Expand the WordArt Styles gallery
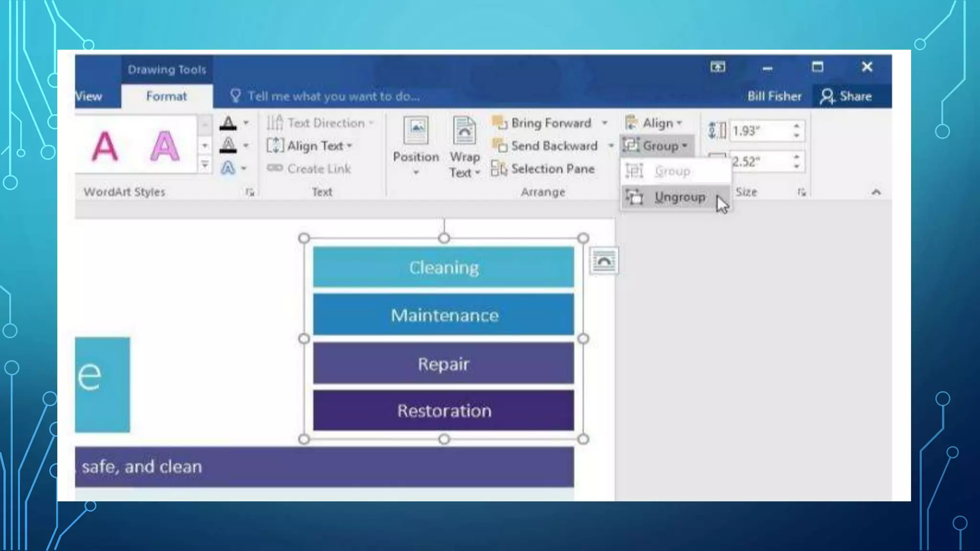Viewport: 980px width, 551px height. click(x=205, y=165)
